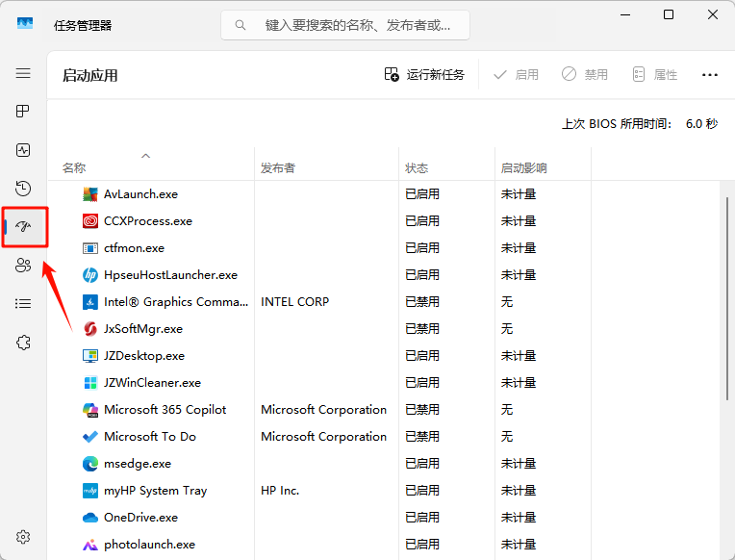This screenshot has height=560, width=735.
Task: Click Microsoft Corporation publisher of 365 Copilot
Action: click(323, 410)
